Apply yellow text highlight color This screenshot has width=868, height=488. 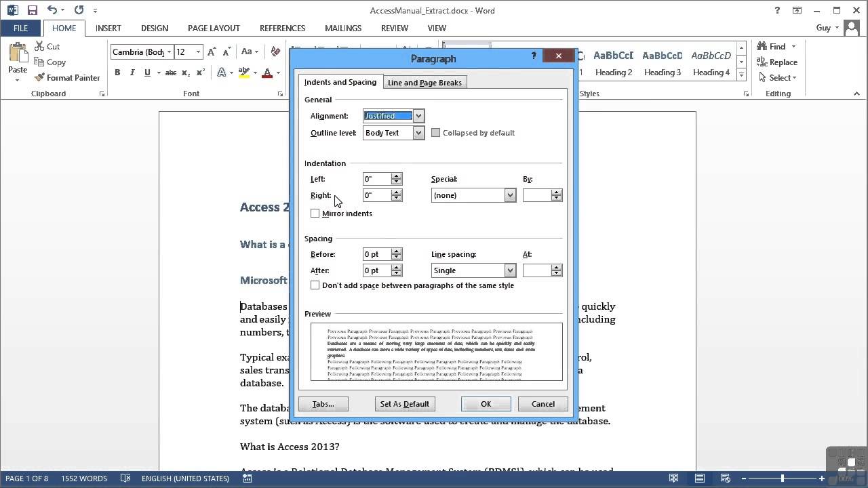click(244, 73)
